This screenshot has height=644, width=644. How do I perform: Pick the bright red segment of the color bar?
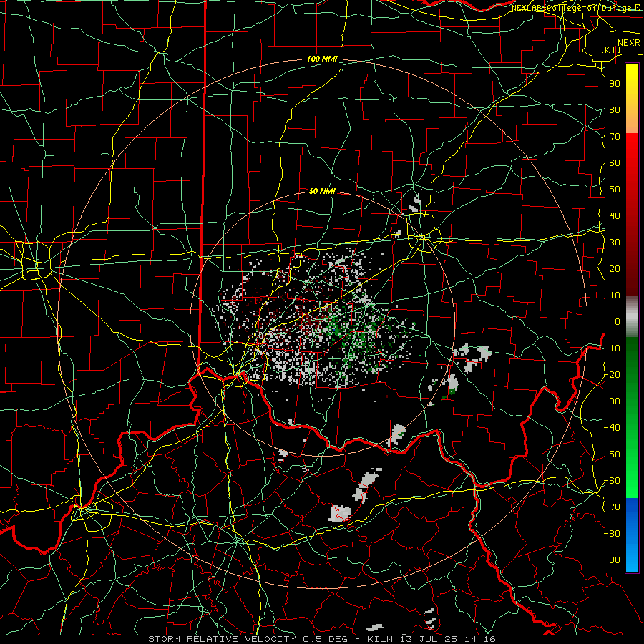tap(632, 152)
